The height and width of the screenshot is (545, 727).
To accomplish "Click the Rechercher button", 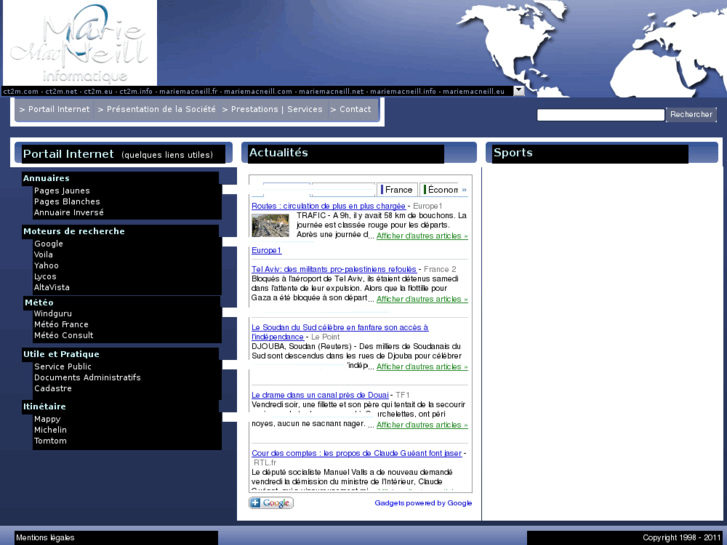I will [691, 114].
